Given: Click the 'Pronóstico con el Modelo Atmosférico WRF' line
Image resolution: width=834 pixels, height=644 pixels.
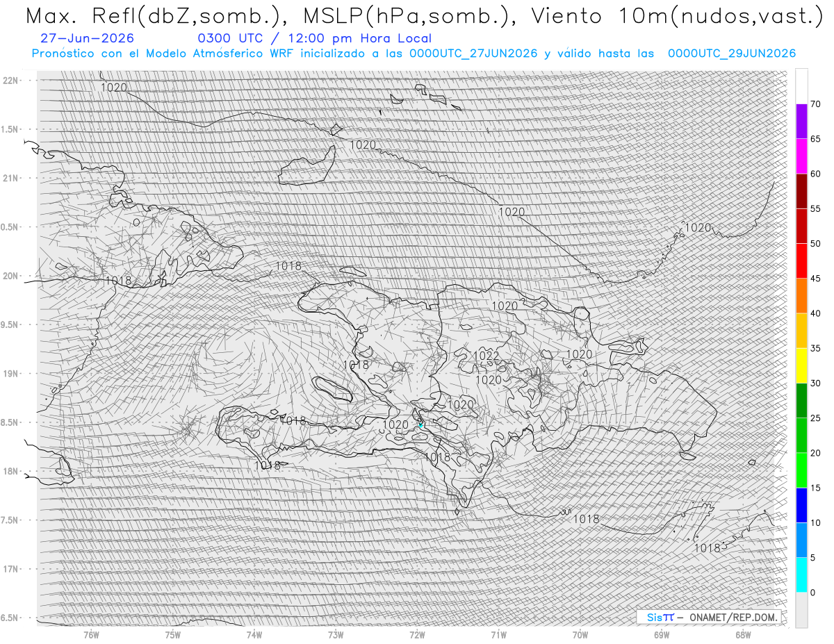Looking at the screenshot, I should click(x=414, y=53).
